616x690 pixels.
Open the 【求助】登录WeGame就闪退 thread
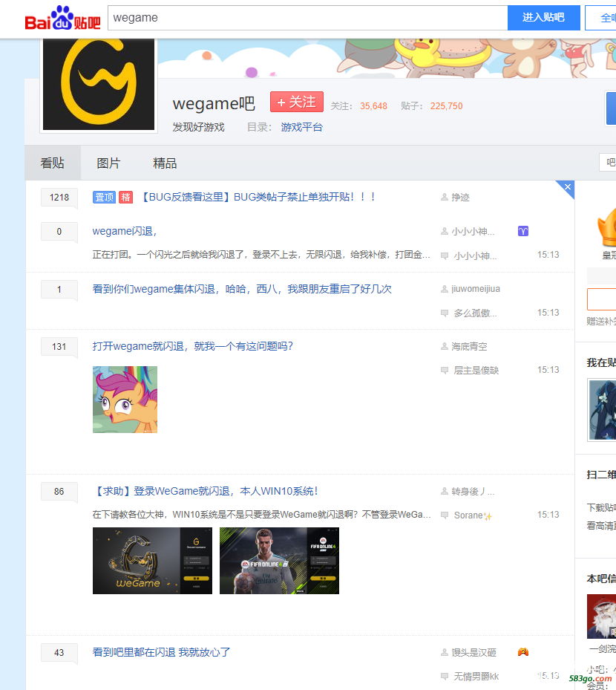[205, 491]
